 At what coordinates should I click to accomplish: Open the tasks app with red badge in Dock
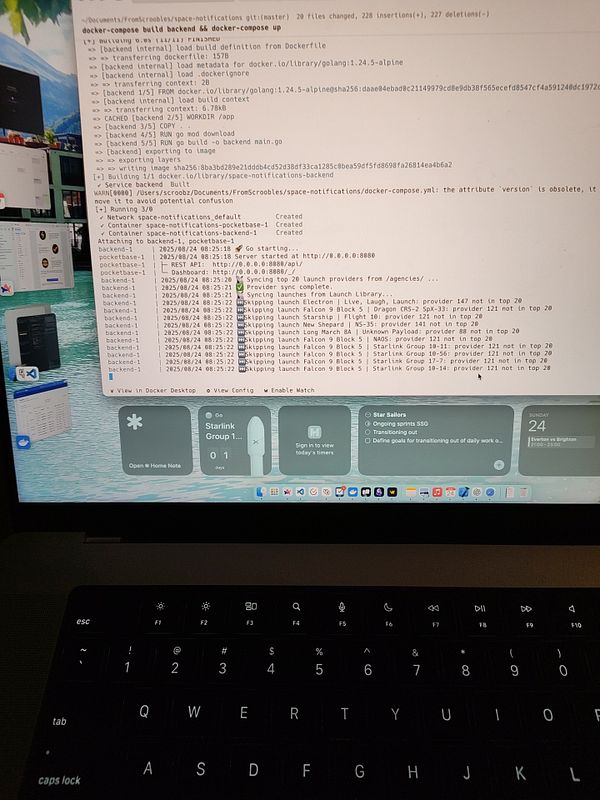pos(340,492)
